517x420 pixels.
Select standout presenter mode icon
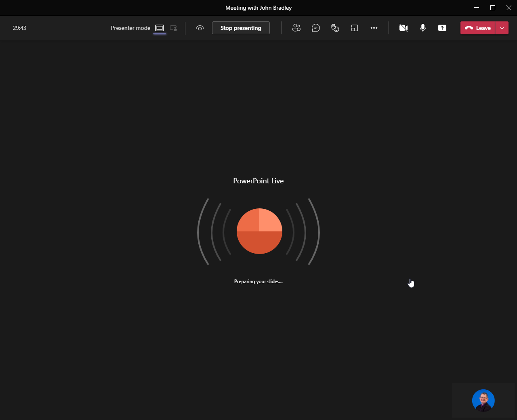(x=174, y=28)
